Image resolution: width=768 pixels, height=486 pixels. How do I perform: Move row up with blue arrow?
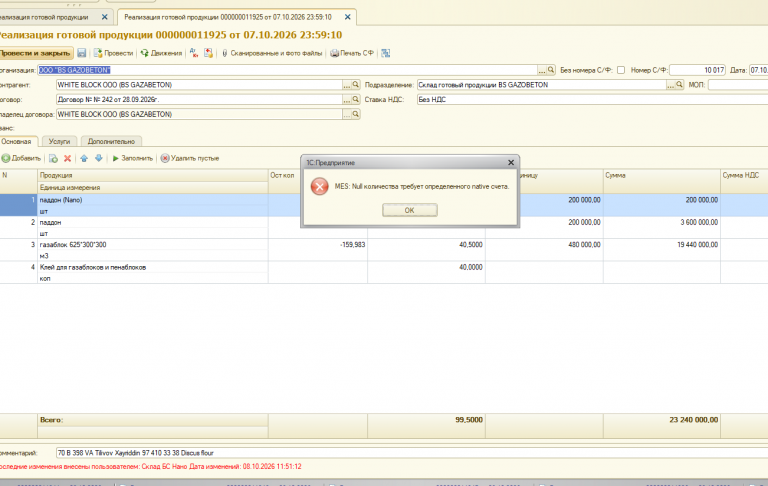coord(84,158)
